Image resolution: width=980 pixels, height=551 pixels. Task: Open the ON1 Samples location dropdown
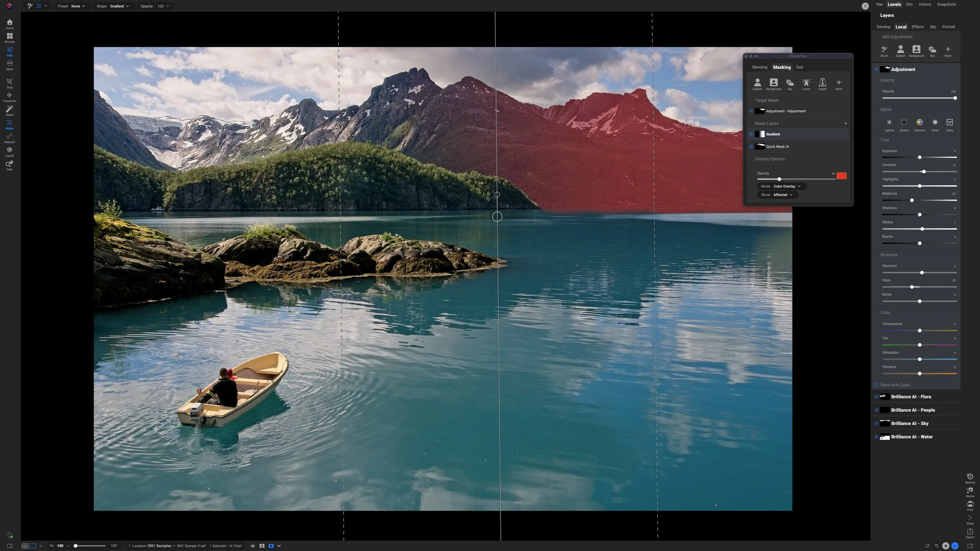(x=162, y=546)
